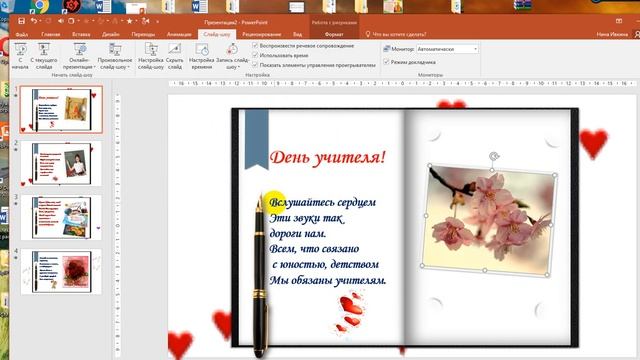The width and height of the screenshot is (640, 360).
Task: Select the fountain pen image on the slide
Action: coord(260,276)
